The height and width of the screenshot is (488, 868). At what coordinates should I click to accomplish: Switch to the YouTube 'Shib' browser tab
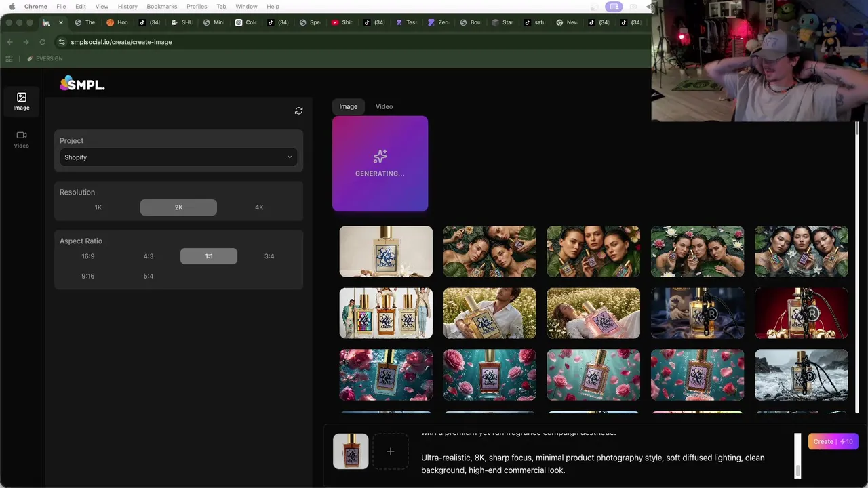coord(343,22)
